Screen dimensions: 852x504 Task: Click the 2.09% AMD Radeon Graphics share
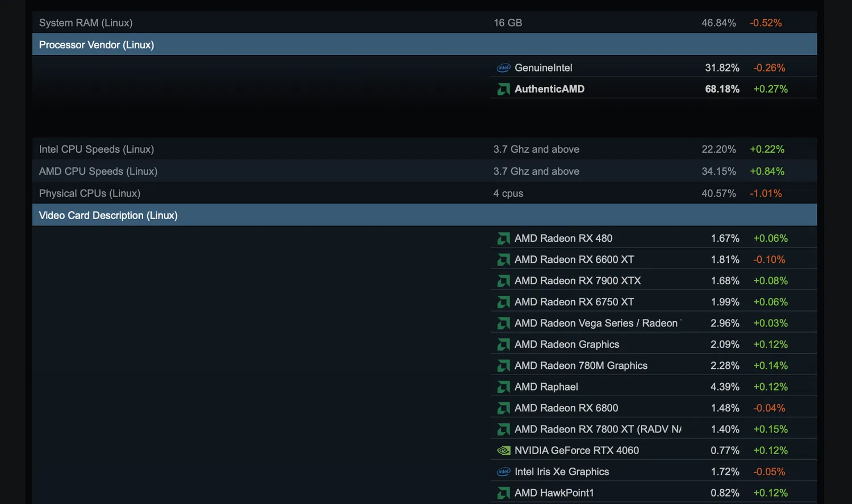pyautogui.click(x=725, y=345)
